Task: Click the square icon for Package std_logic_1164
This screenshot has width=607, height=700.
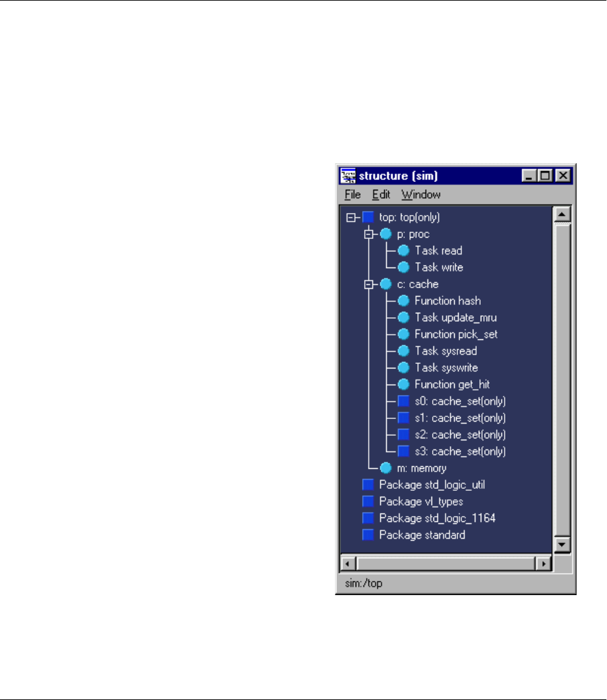Action: (x=368, y=518)
